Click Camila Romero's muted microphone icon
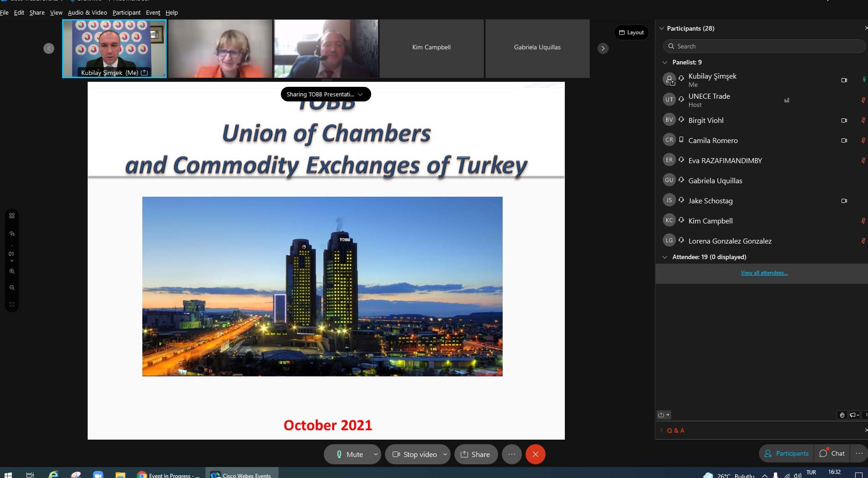This screenshot has width=868, height=478. (863, 140)
